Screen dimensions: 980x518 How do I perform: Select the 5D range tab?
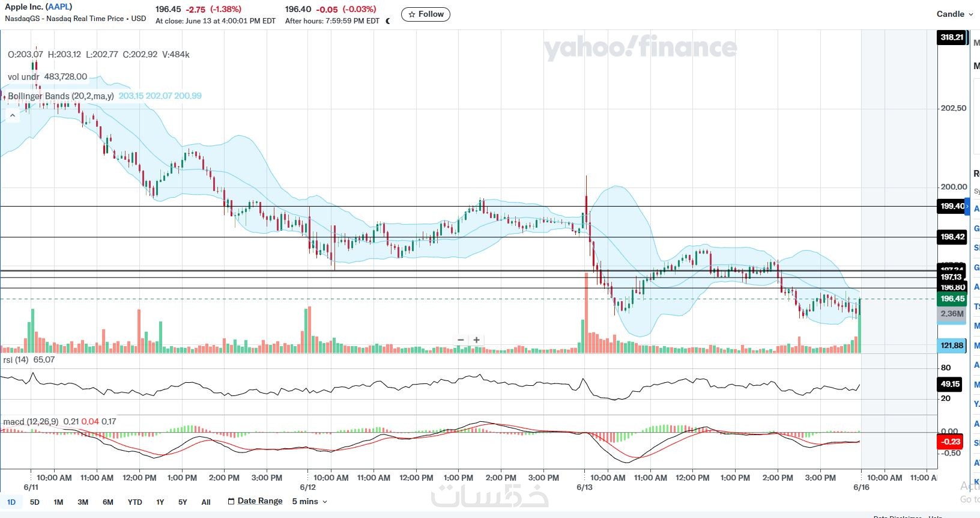[35, 502]
